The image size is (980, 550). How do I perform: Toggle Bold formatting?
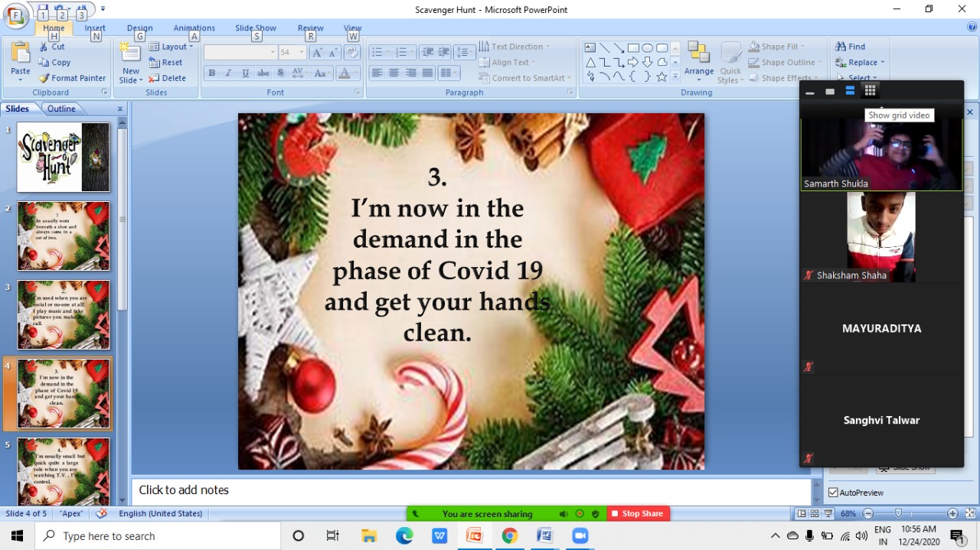211,73
